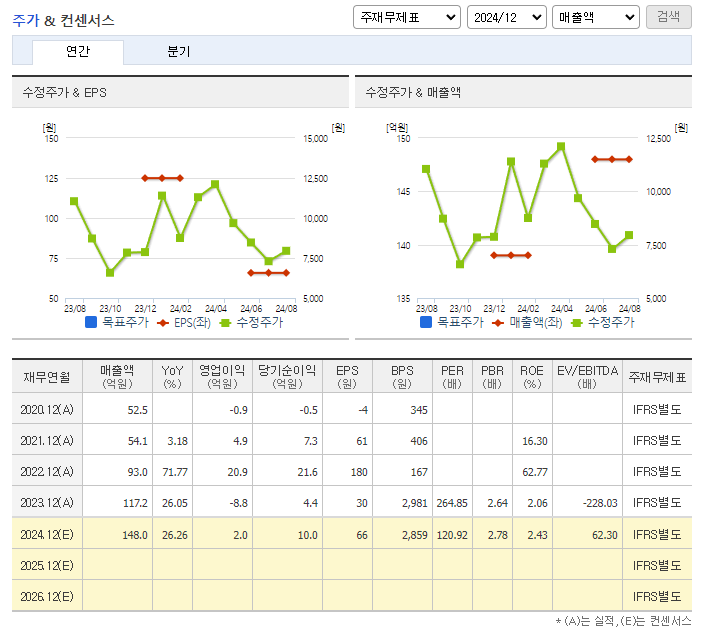Click the BPS (원) column header

click(402, 377)
